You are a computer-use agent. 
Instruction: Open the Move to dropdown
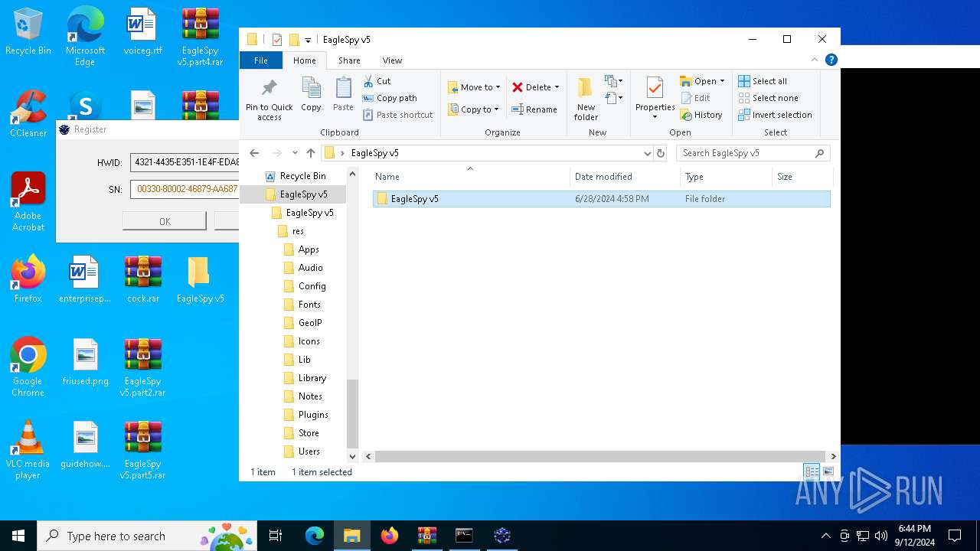pos(474,87)
